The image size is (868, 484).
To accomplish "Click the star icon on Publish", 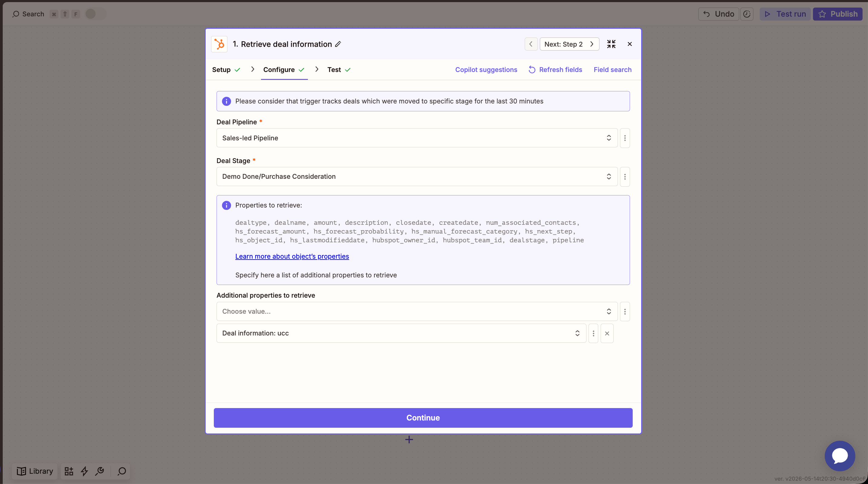I will click(822, 14).
